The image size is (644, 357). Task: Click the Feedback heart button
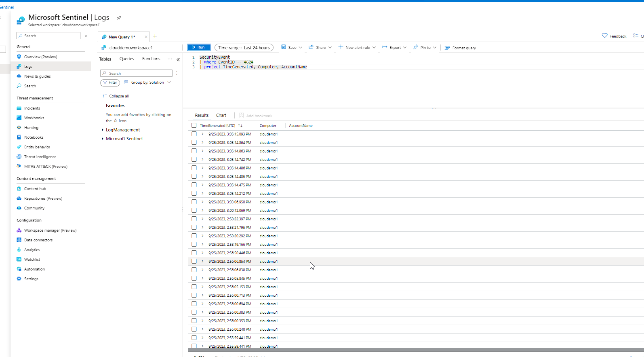click(x=614, y=36)
